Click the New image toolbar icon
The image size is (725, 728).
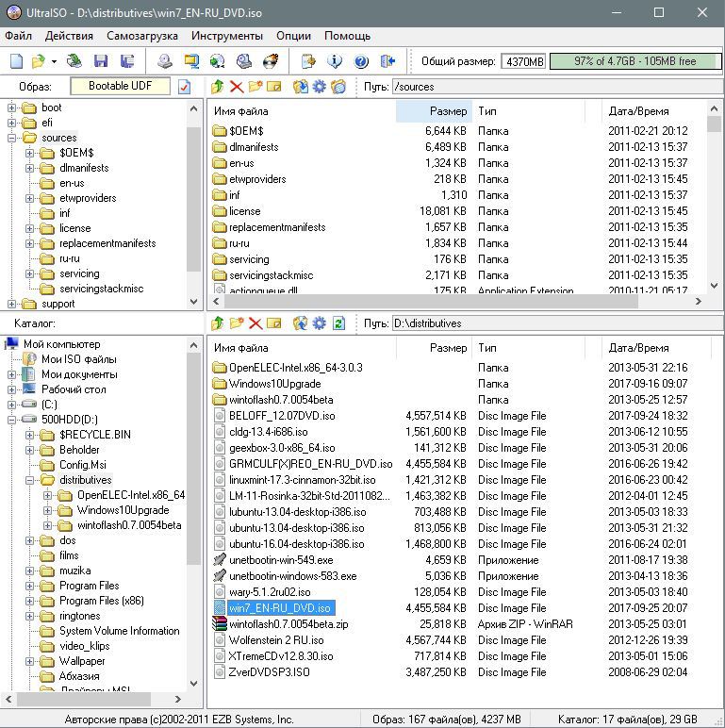pos(17,61)
